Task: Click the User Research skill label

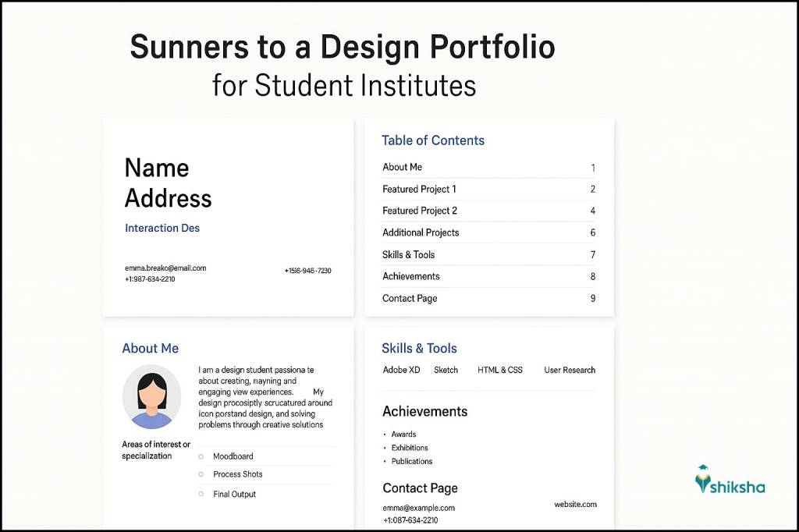Action: coord(569,370)
